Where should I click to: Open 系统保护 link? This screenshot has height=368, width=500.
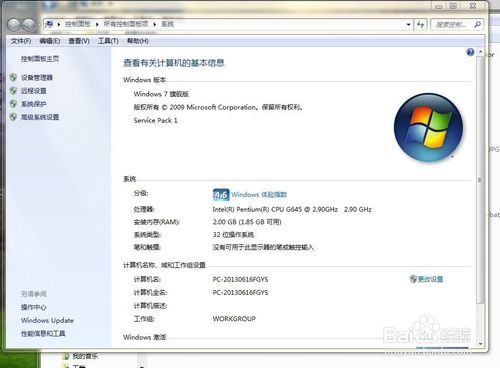click(x=34, y=104)
